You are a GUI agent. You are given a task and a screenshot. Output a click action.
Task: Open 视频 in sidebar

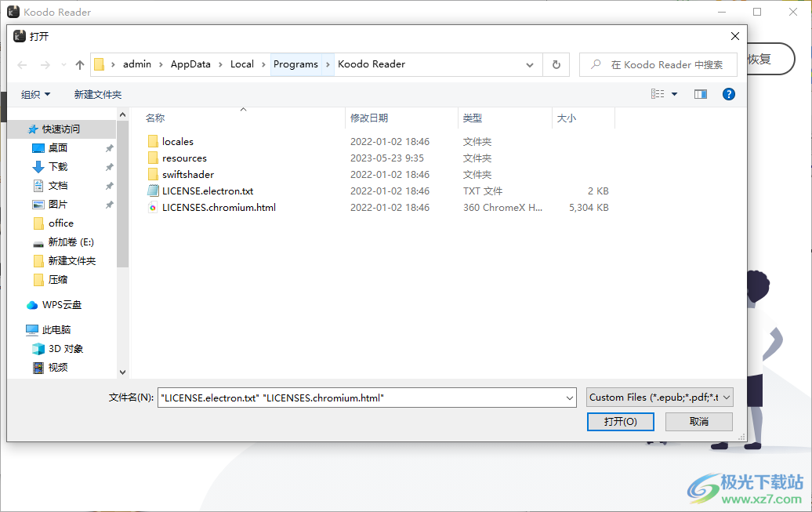(58, 368)
